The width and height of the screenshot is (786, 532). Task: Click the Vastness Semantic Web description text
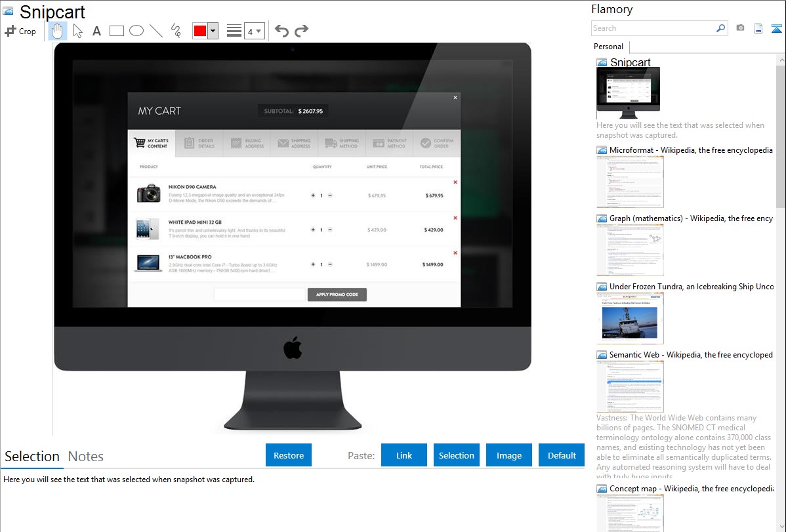(684, 447)
